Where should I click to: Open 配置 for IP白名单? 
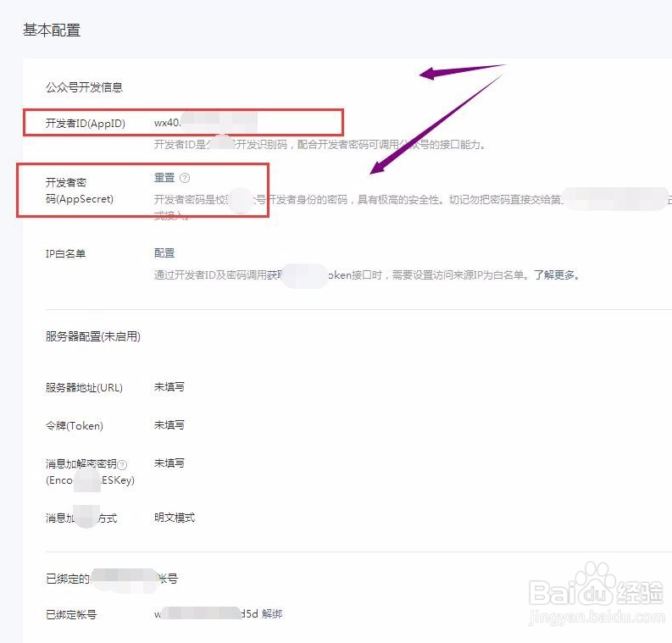pyautogui.click(x=164, y=253)
